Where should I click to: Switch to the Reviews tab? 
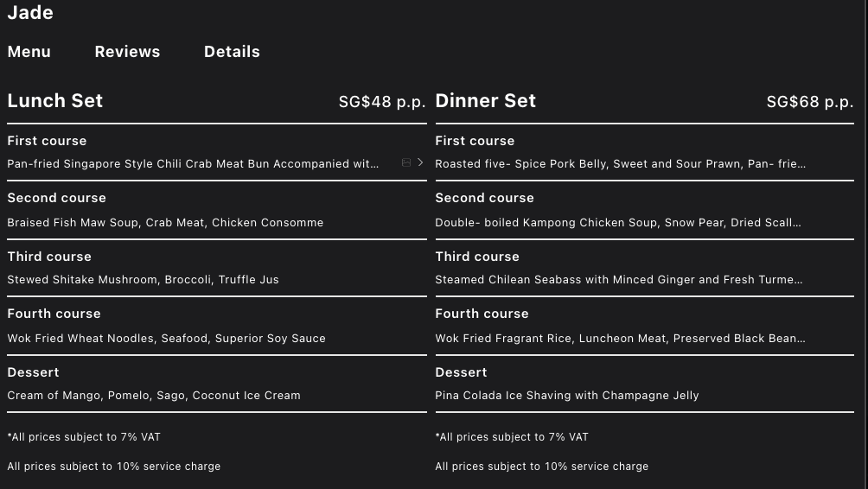coord(127,52)
